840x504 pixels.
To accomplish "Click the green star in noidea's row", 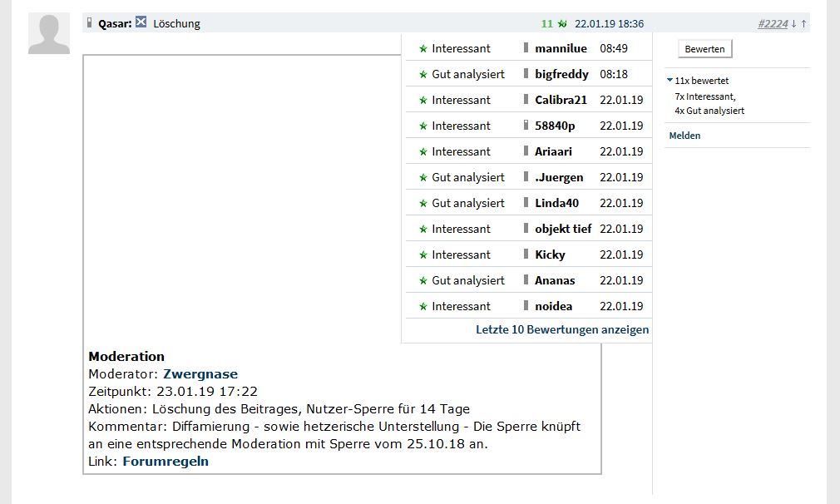I will 422,307.
